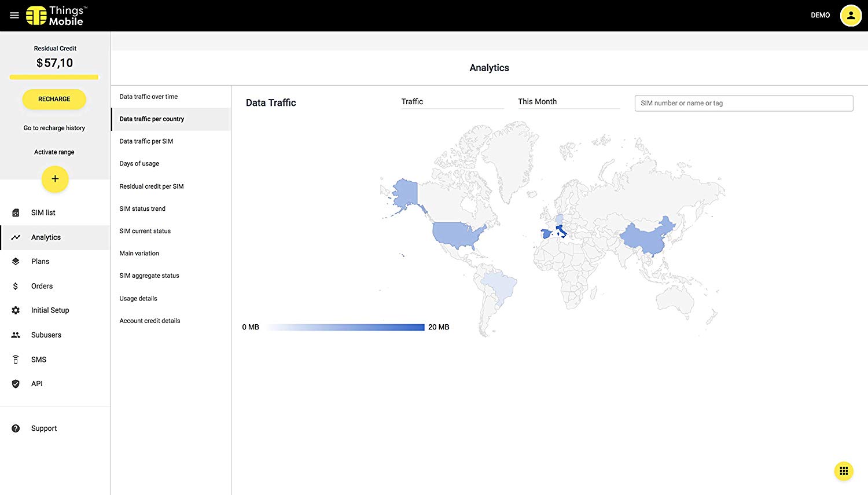Click the SMS phone icon
The height and width of the screenshot is (495, 868).
coord(16,360)
